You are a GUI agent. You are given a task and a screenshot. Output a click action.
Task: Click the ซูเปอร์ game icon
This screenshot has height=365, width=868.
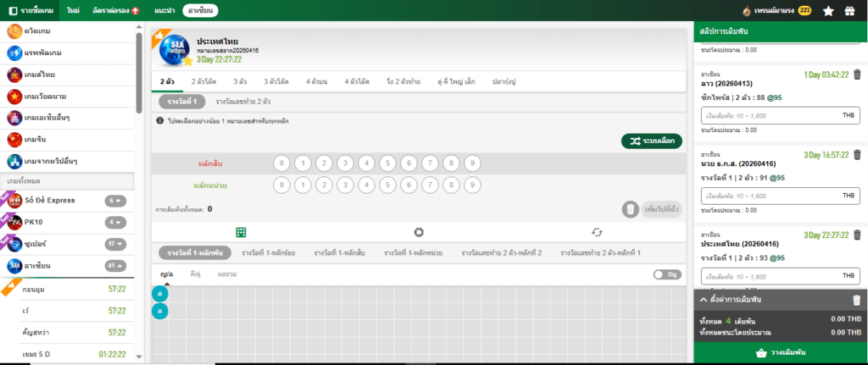[x=15, y=244]
